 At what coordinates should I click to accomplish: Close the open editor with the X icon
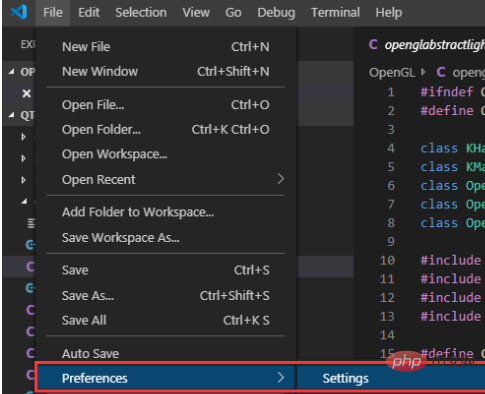[26, 93]
